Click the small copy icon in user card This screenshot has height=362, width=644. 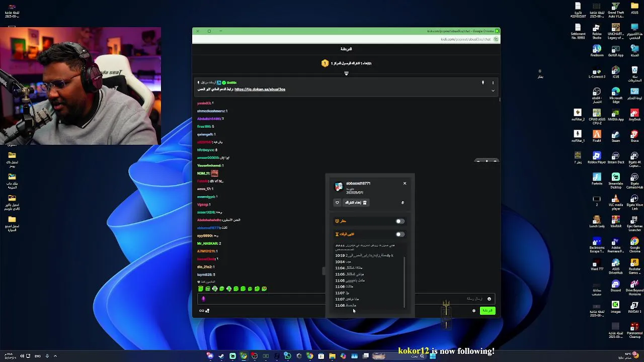pos(403,203)
